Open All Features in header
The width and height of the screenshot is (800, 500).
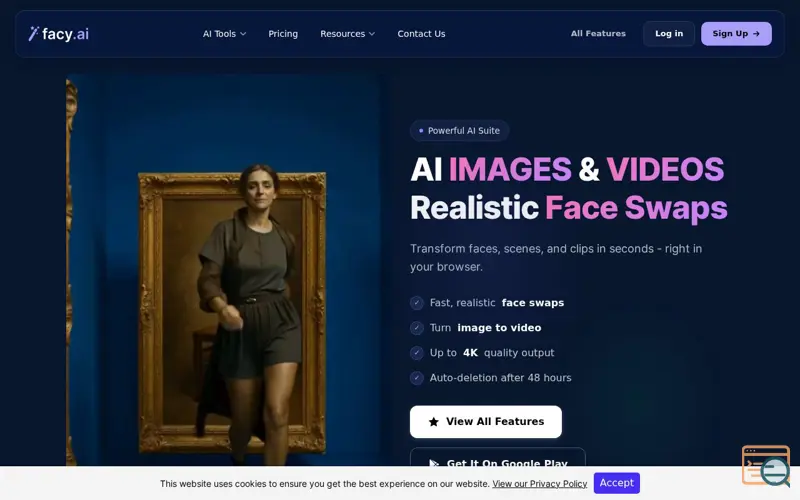[x=598, y=34]
